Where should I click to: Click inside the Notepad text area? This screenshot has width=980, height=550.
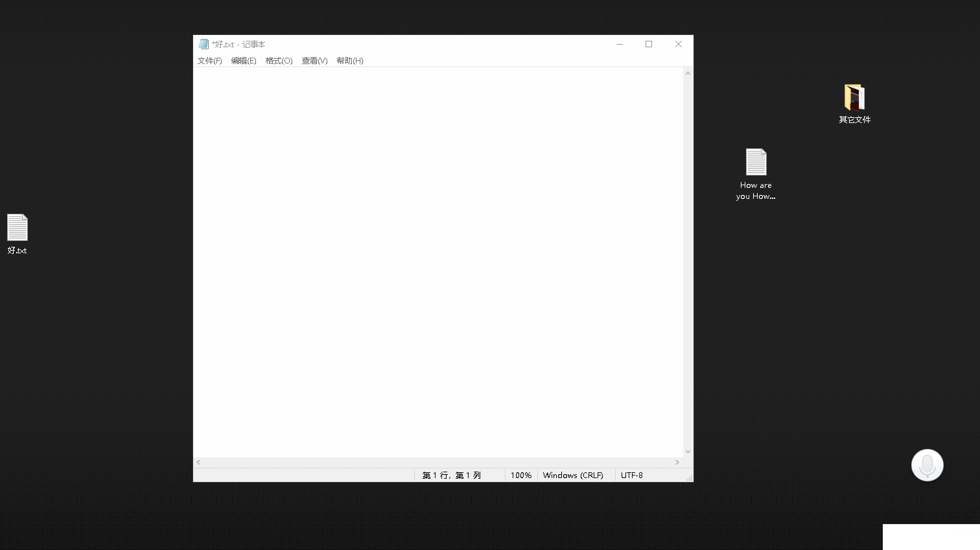click(x=438, y=262)
